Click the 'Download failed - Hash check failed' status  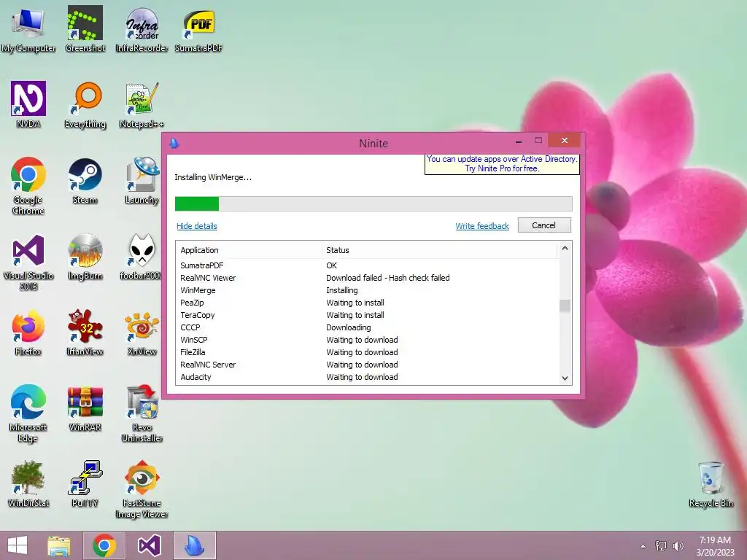(388, 278)
